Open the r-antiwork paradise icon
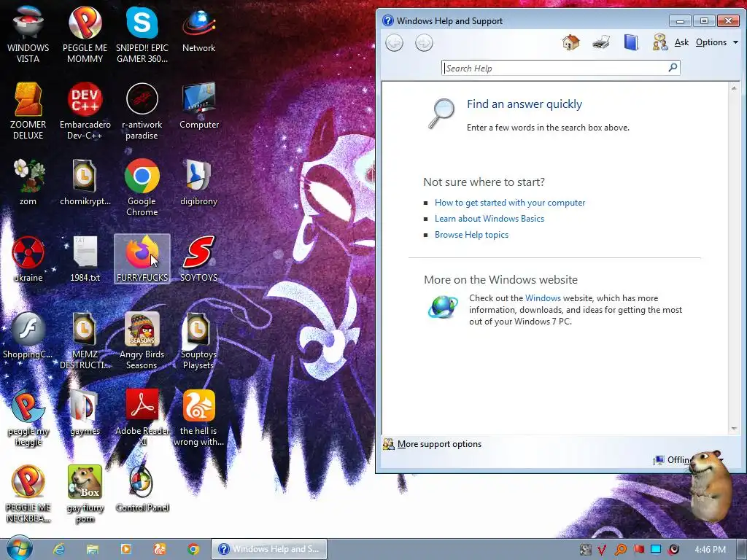Screen dimensions: 747x560 coord(142,111)
